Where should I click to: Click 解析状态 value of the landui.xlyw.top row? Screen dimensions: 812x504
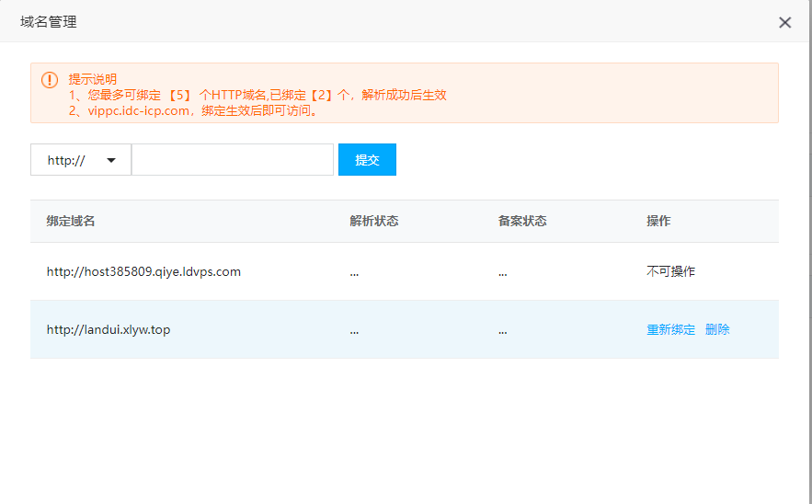click(354, 331)
